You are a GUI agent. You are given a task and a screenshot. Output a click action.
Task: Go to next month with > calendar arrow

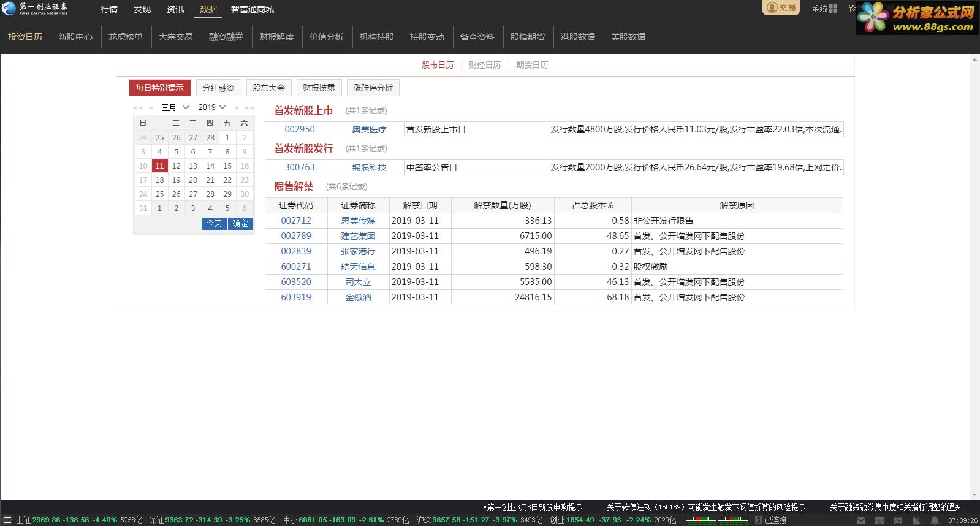(236, 108)
